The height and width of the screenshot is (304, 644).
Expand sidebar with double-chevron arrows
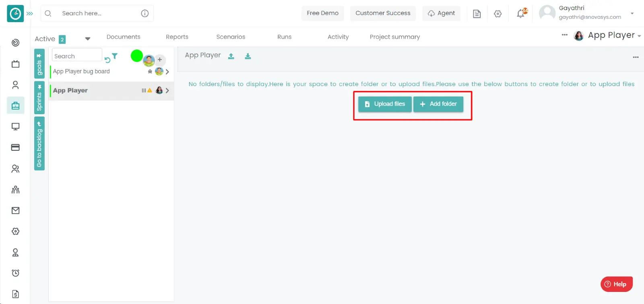(x=30, y=14)
